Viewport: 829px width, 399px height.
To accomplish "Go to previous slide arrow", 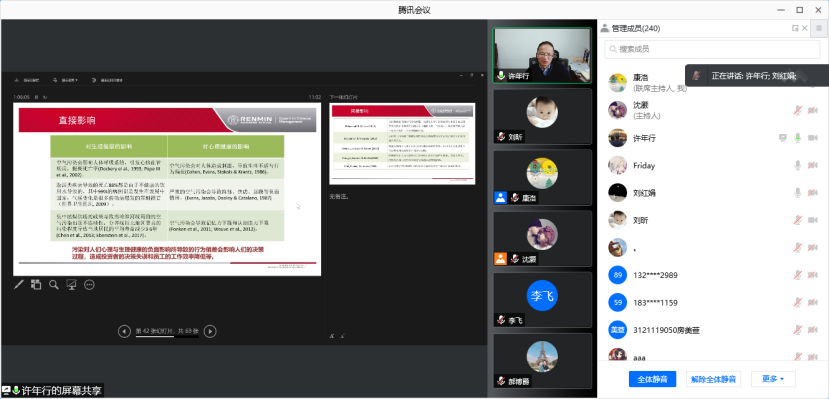I will [124, 331].
